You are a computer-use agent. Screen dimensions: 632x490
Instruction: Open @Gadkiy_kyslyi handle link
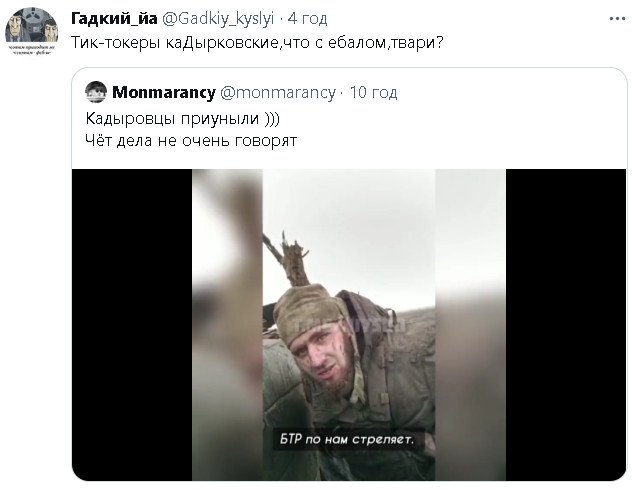coord(218,19)
